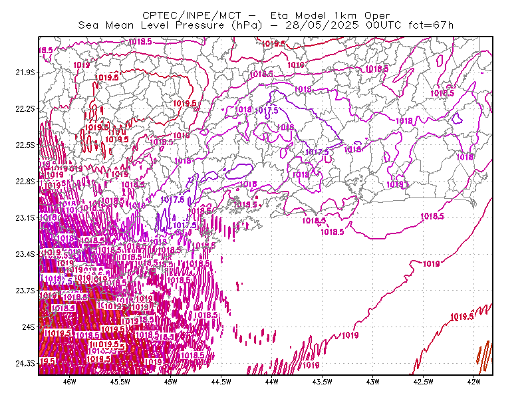The width and height of the screenshot is (532, 411).
Task: Click the 22.2S latitude axis label
Action: 25,108
